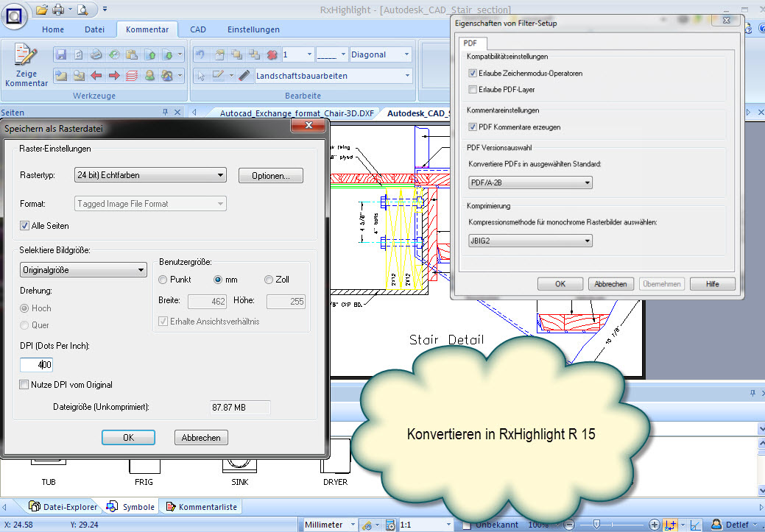Click the save floppy disk icon in Werkzeuge
Image resolution: width=765 pixels, height=532 pixels.
click(x=61, y=55)
